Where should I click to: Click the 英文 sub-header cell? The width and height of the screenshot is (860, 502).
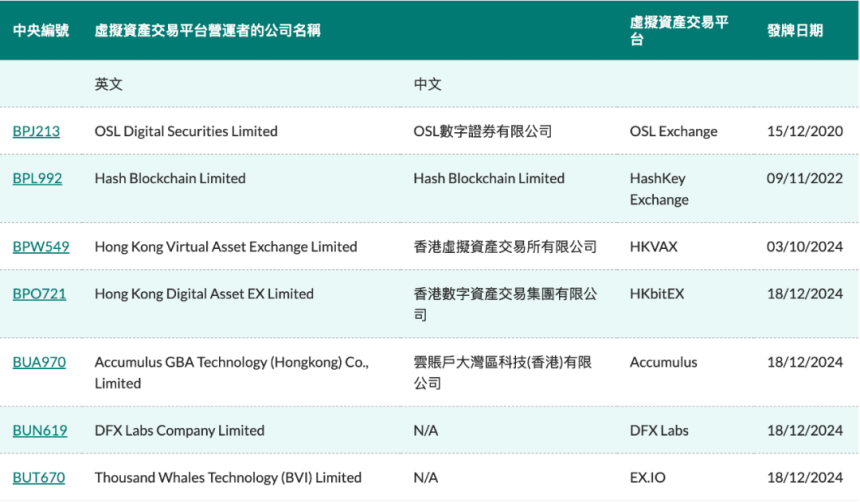click(109, 84)
